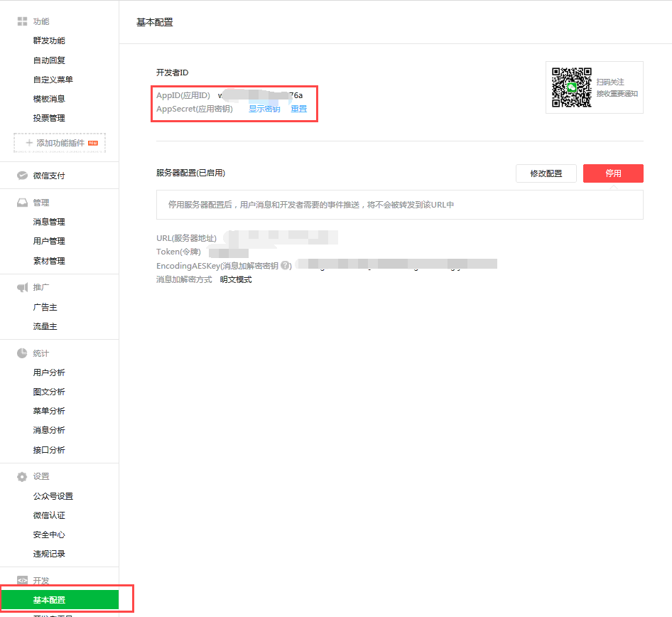Screen dimensions: 672x617
Task: Click the 设置 gear icon
Action: 22,477
